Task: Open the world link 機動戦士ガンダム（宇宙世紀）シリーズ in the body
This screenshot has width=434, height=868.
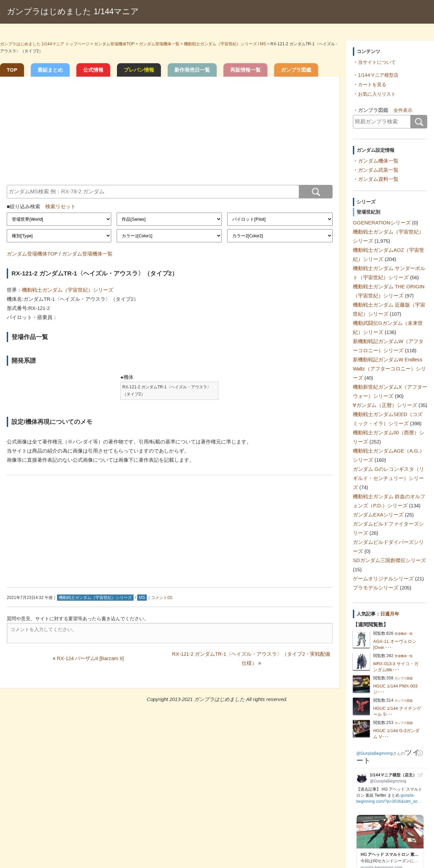Action: (x=68, y=290)
